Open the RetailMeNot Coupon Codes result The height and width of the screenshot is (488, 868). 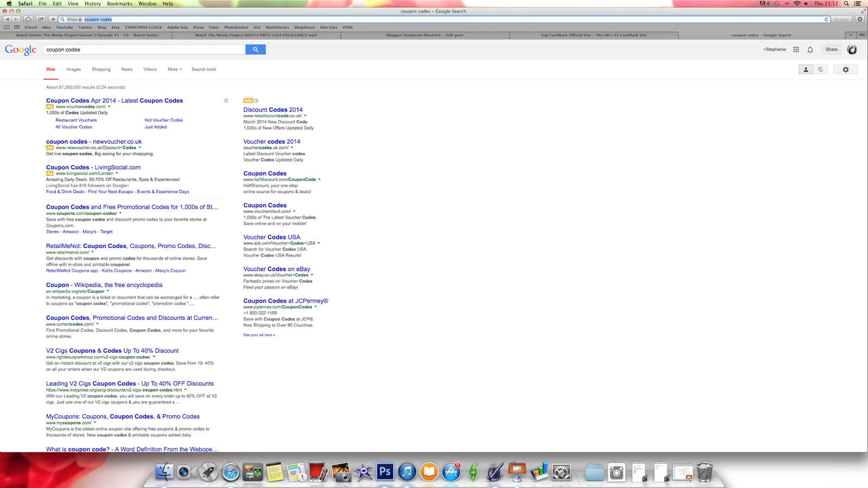coord(131,246)
